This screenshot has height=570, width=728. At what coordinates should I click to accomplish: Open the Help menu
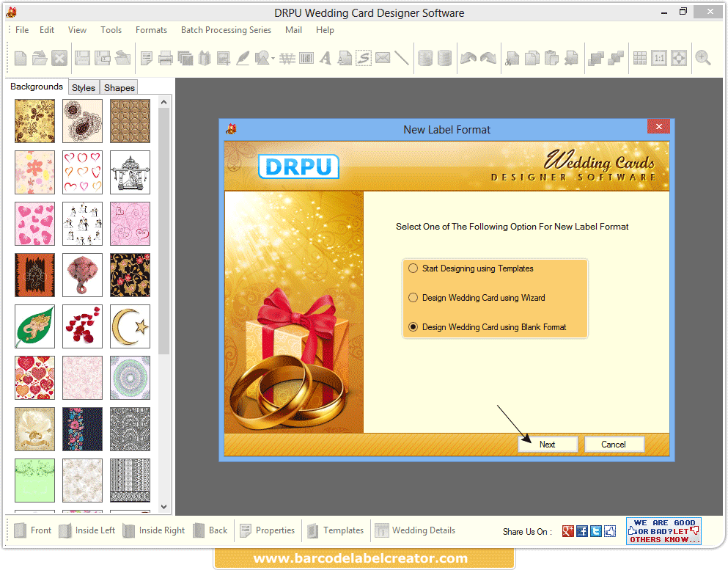tap(325, 30)
